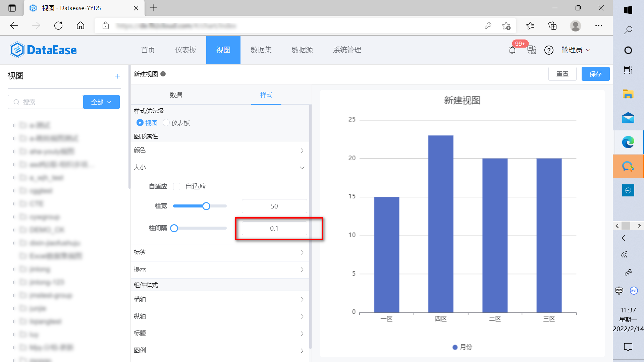Adjust the 柱宽 slider

coord(206,206)
